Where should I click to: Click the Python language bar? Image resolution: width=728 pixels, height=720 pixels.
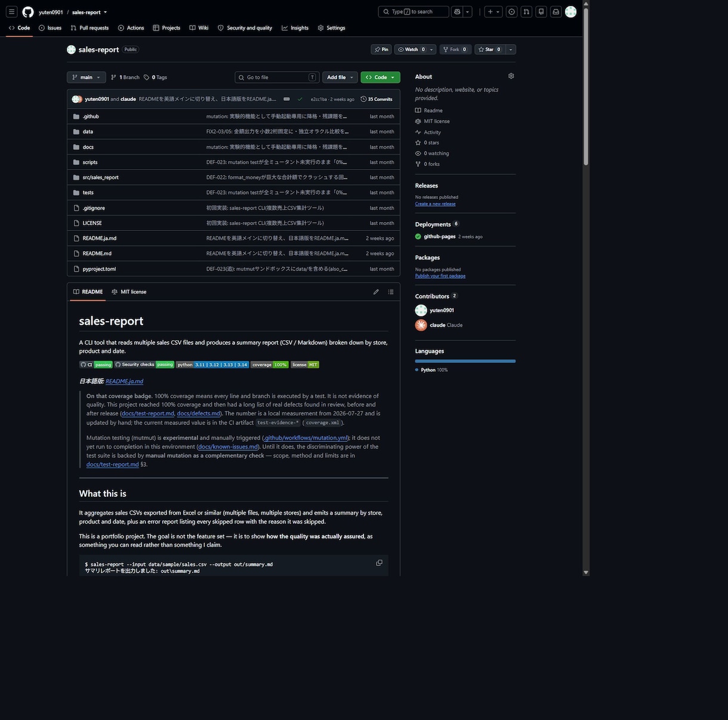point(465,361)
